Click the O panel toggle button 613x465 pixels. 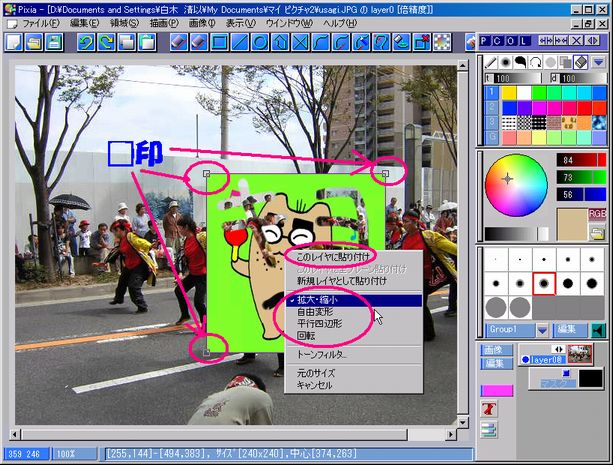tap(511, 41)
